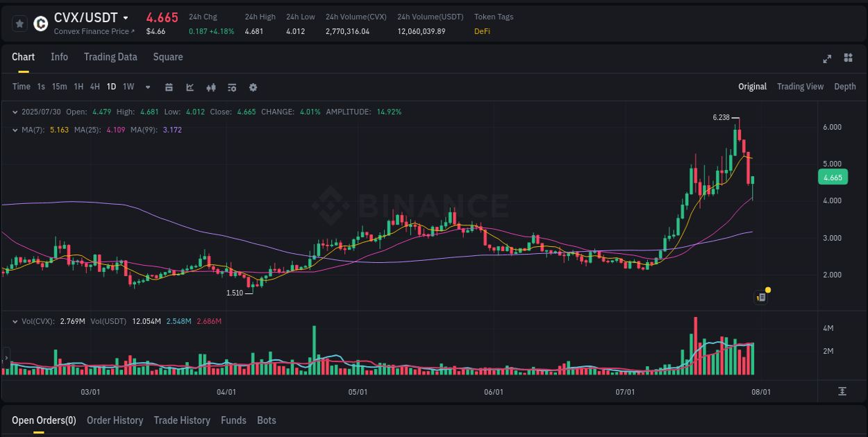The height and width of the screenshot is (437, 868).
Task: Open the extra timeframes dropdown arrow
Action: tap(147, 87)
